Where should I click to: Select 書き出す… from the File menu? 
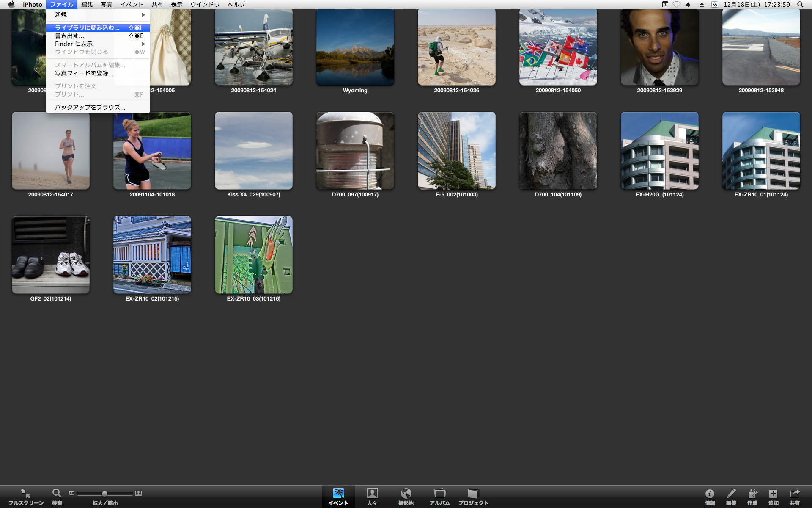[70, 36]
